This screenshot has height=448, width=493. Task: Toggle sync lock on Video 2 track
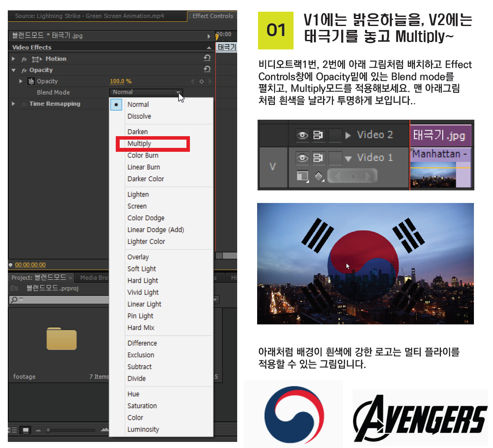[318, 135]
